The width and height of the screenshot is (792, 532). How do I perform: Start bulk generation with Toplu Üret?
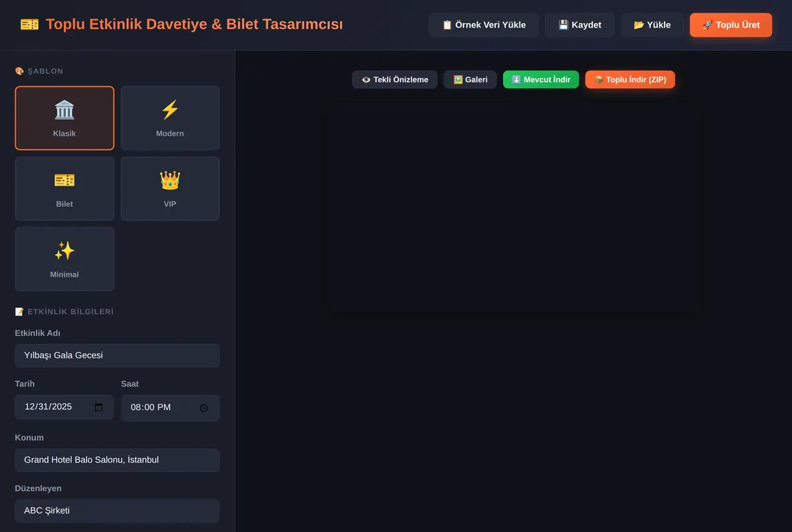[x=731, y=25]
